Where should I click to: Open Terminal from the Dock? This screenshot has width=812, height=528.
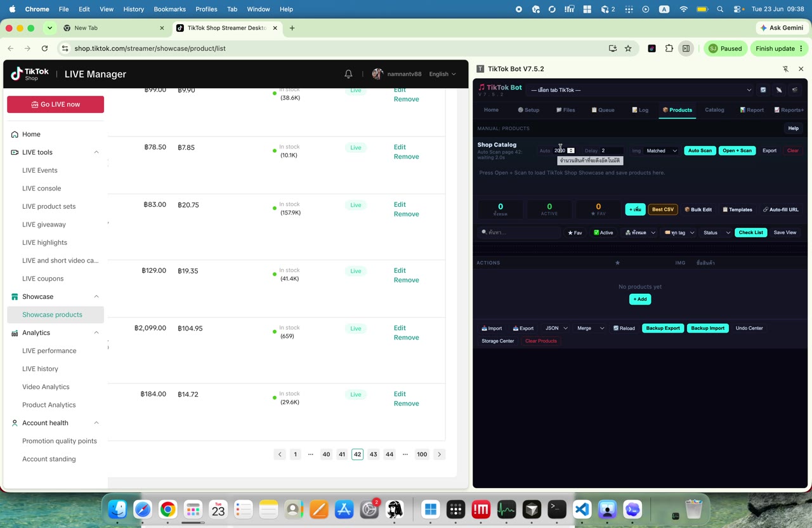click(x=557, y=509)
